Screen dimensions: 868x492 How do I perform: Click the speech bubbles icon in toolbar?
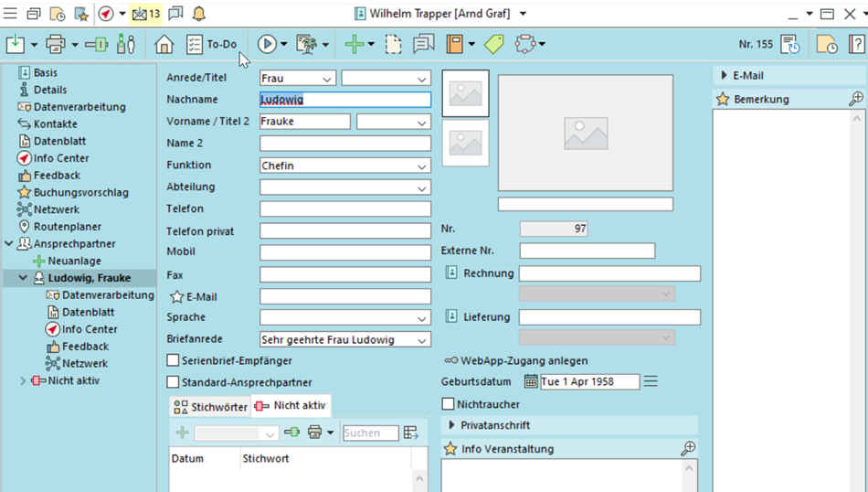423,45
